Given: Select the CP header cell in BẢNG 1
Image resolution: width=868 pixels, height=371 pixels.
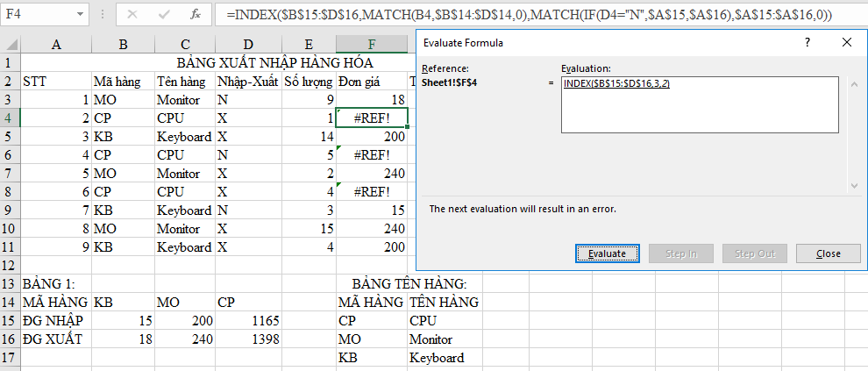Looking at the screenshot, I should pyautogui.click(x=248, y=303).
